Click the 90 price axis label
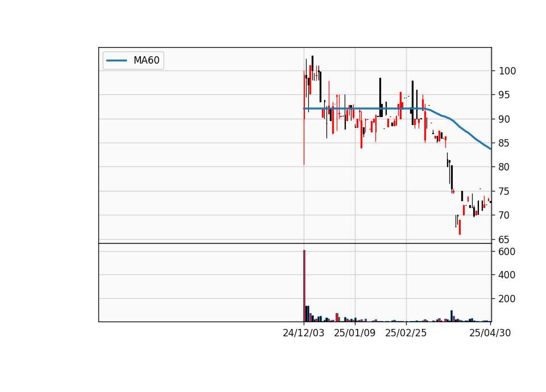 pyautogui.click(x=504, y=119)
